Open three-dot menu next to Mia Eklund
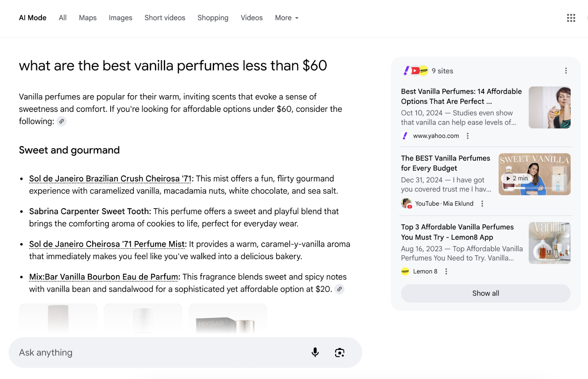 coord(482,203)
